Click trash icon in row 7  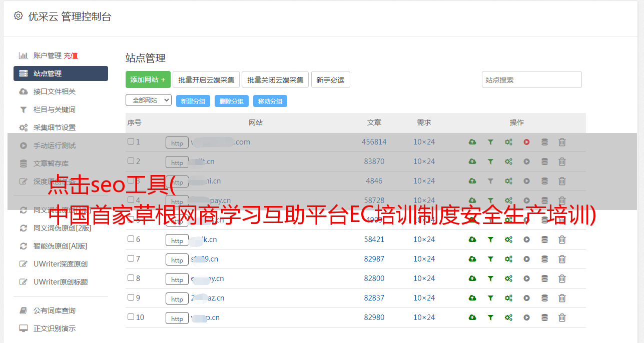tap(562, 259)
